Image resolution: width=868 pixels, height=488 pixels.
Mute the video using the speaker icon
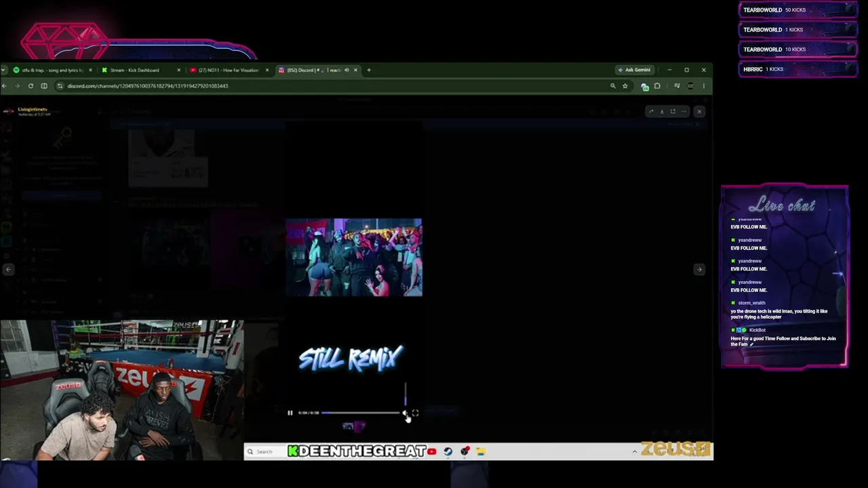click(x=405, y=413)
